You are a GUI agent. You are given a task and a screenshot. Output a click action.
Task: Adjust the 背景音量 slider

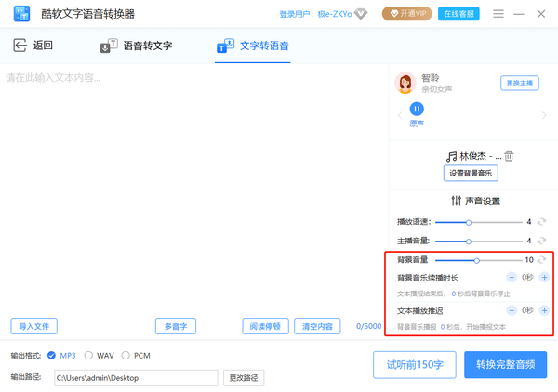(x=479, y=260)
